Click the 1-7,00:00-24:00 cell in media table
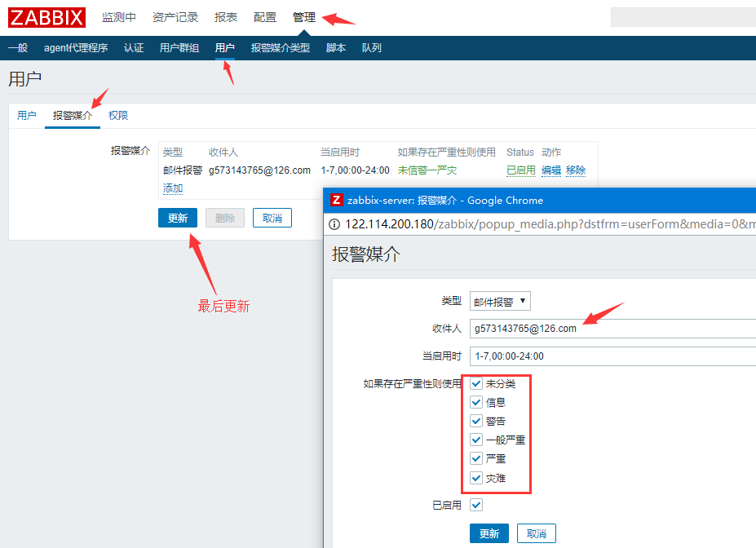756x548 pixels. (x=355, y=170)
